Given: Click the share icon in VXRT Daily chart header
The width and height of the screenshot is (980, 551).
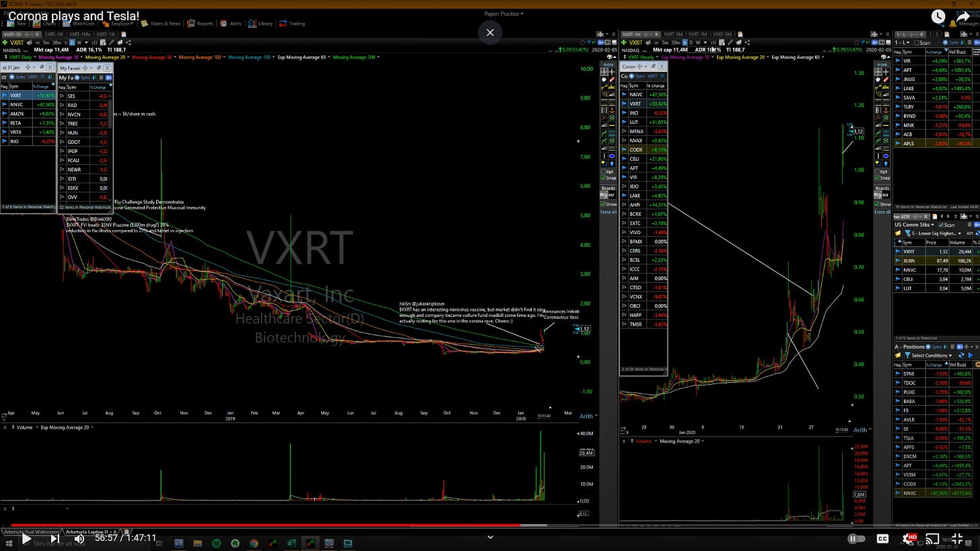Looking at the screenshot, I should pyautogui.click(x=129, y=42).
